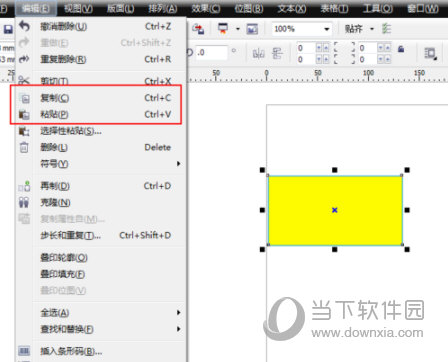Click the bottom-middle selection handle

pyautogui.click(x=335, y=249)
